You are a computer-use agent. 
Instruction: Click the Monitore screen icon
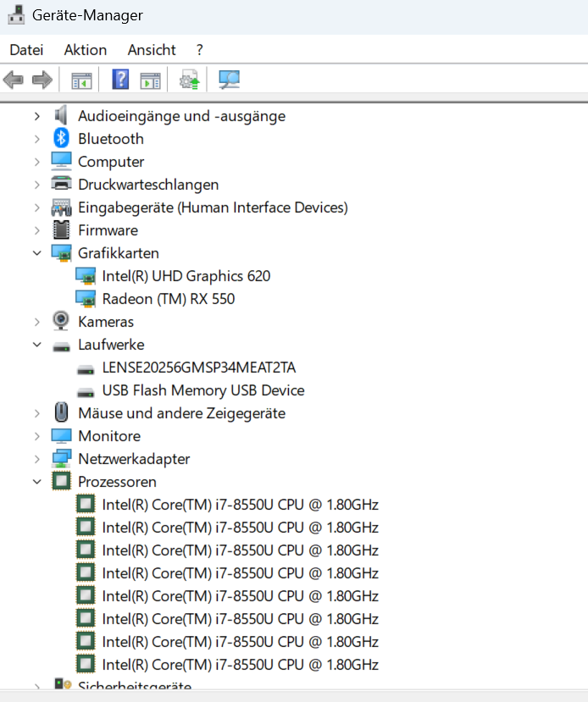click(x=61, y=435)
